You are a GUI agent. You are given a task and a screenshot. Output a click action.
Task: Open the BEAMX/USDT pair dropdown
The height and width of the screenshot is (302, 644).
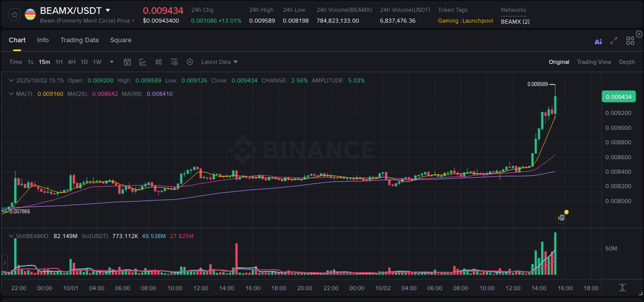pos(107,10)
